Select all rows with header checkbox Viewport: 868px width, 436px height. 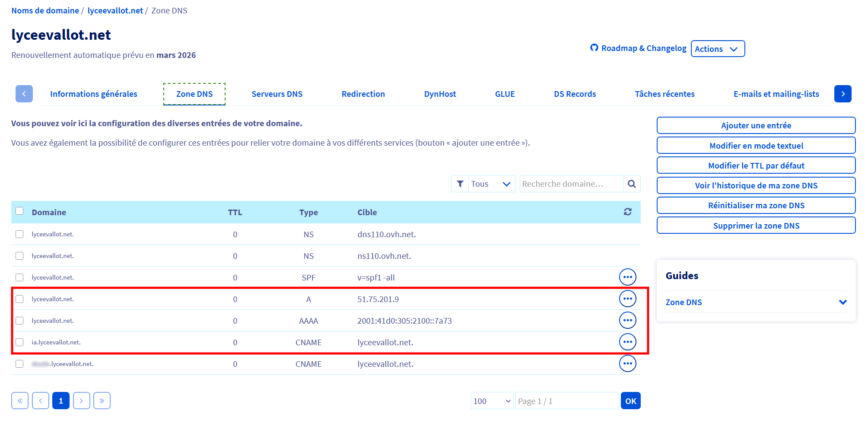tap(19, 211)
